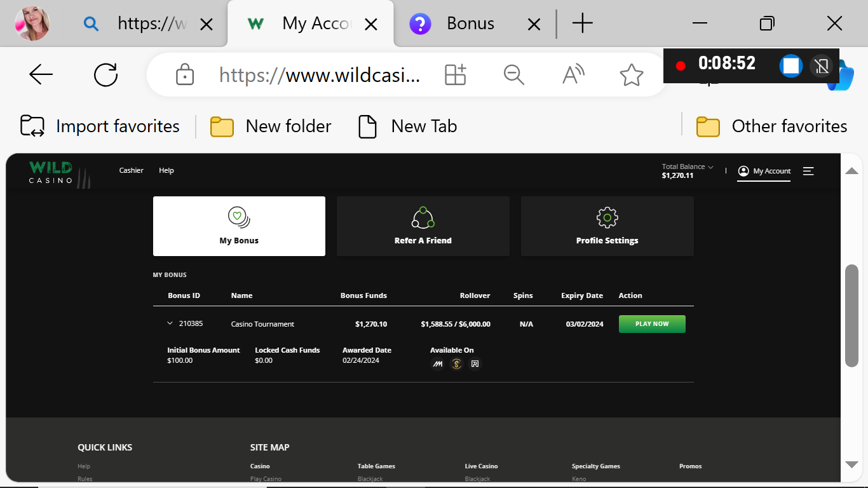Image resolution: width=868 pixels, height=488 pixels.
Task: Open the Other favorites folder
Action: coord(771,126)
